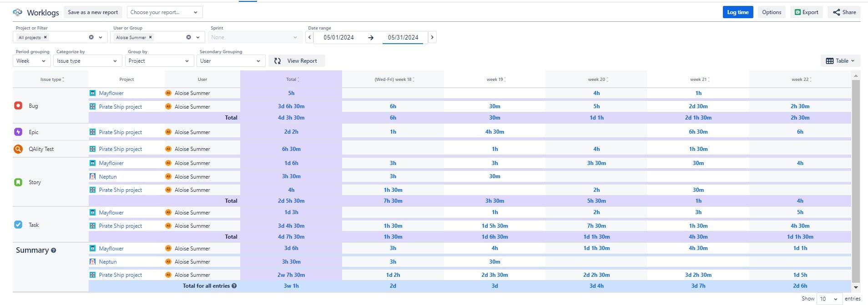Open Mayflower project link in the Bug group
This screenshot has width=868, height=305.
tap(111, 93)
